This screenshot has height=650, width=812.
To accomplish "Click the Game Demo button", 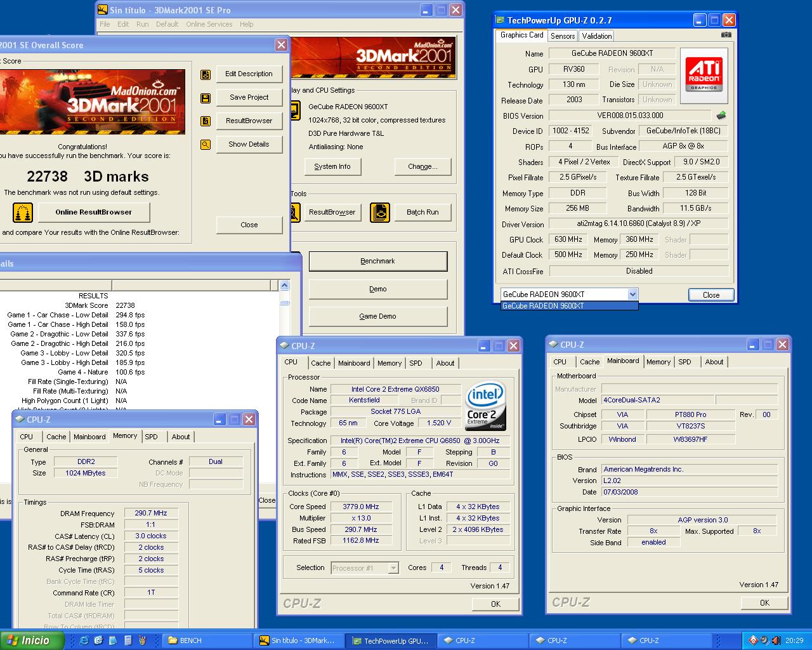I will [378, 317].
